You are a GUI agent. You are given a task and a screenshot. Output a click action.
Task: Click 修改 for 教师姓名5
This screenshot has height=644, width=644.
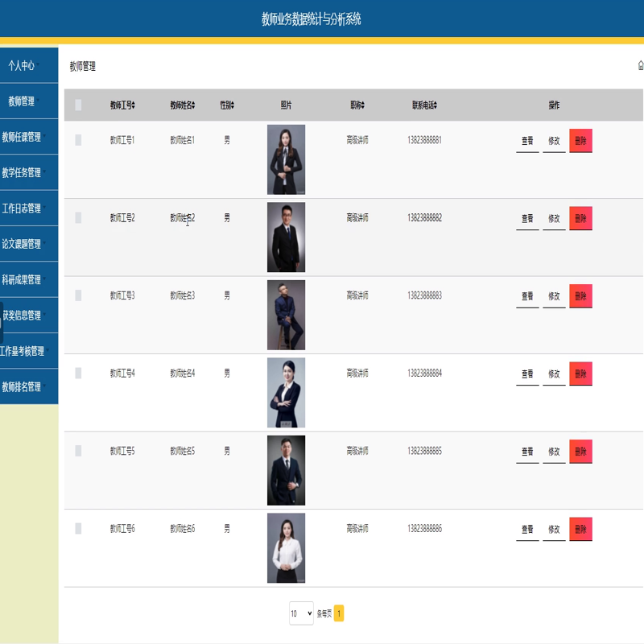point(554,452)
